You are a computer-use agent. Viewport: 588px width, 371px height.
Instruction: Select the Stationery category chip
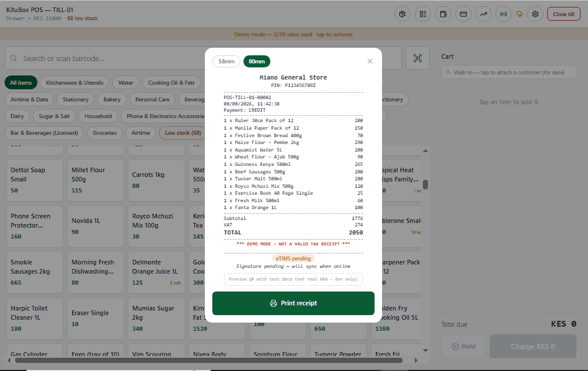[x=75, y=100]
